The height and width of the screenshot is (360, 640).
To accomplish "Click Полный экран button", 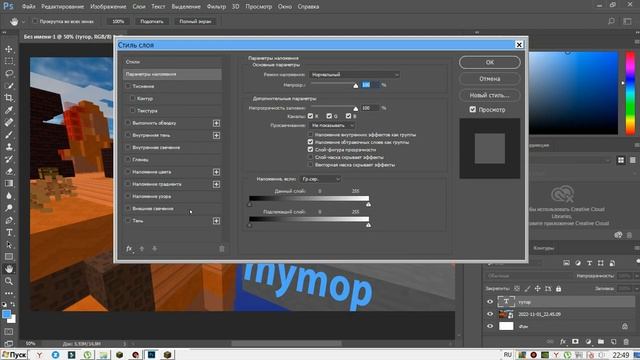I will (x=195, y=21).
